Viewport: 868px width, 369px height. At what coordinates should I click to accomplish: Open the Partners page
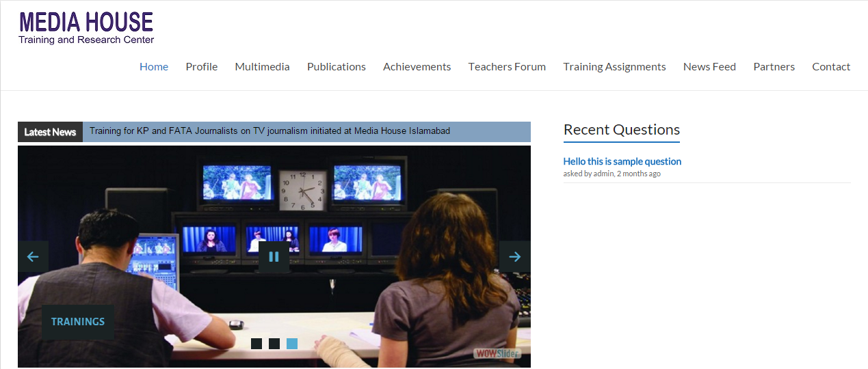point(774,67)
